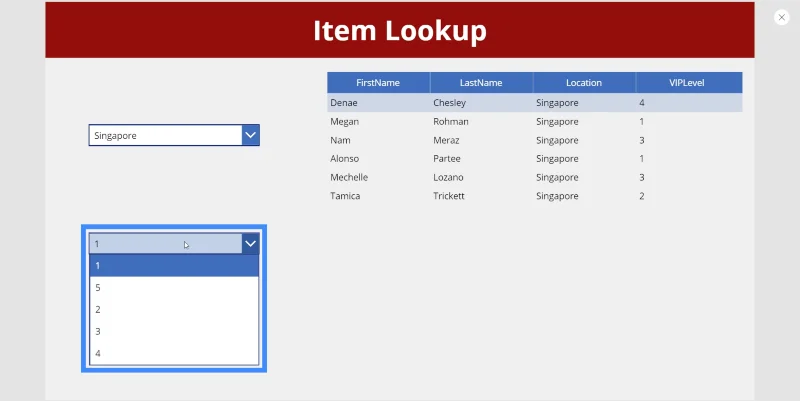This screenshot has width=800, height=401.
Task: Select the Mechelle first name cell
Action: [x=349, y=178]
